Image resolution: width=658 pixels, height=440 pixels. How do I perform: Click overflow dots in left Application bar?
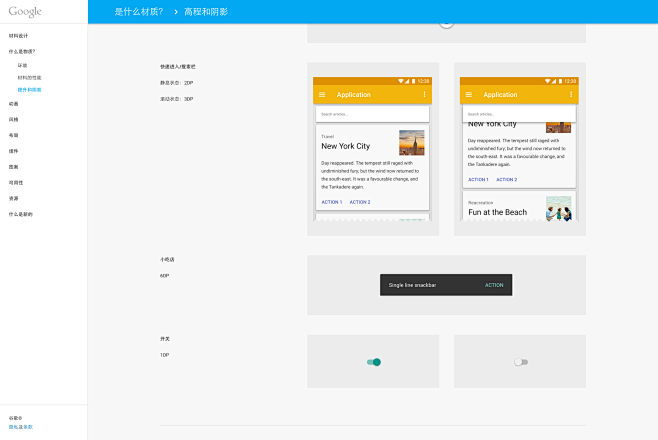pos(424,95)
